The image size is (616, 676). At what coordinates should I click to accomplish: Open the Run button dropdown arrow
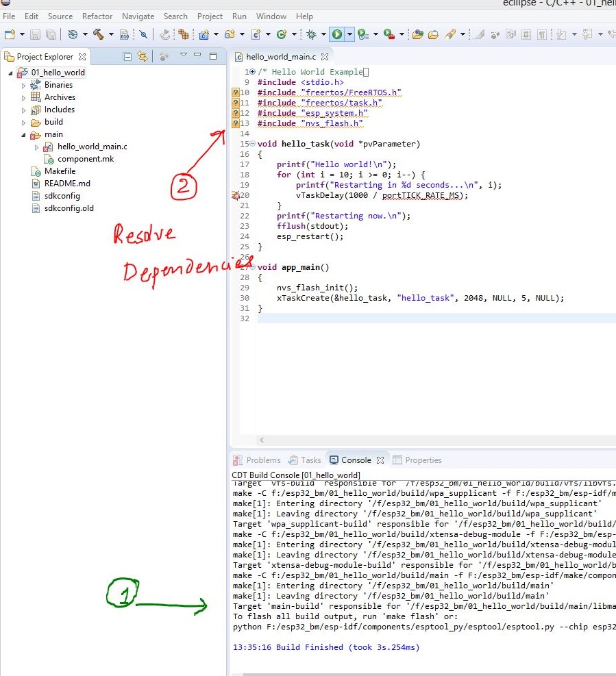pos(349,34)
